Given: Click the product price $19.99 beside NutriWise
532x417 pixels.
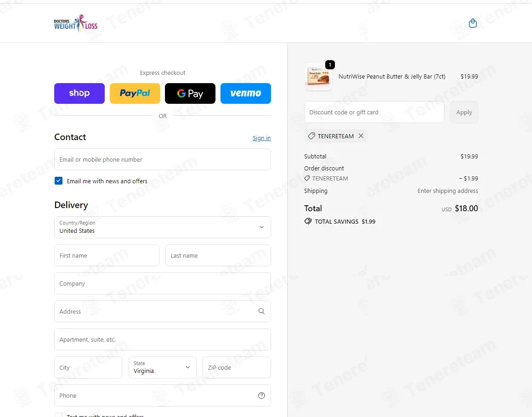Looking at the screenshot, I should click(x=469, y=76).
